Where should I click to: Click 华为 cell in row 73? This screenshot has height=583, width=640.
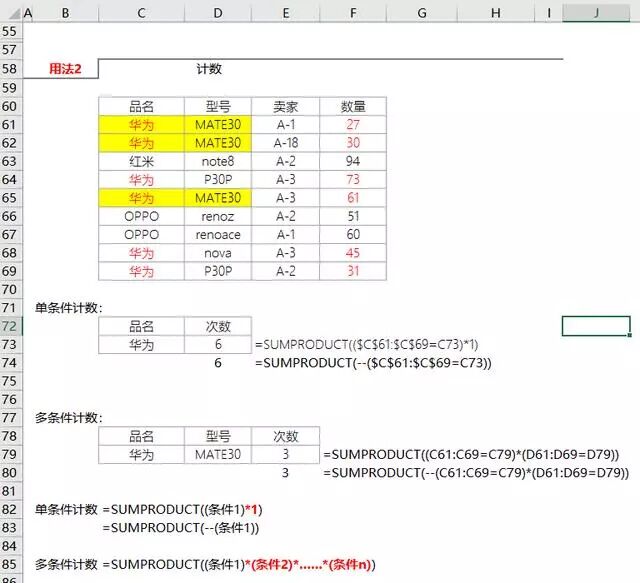(x=141, y=345)
